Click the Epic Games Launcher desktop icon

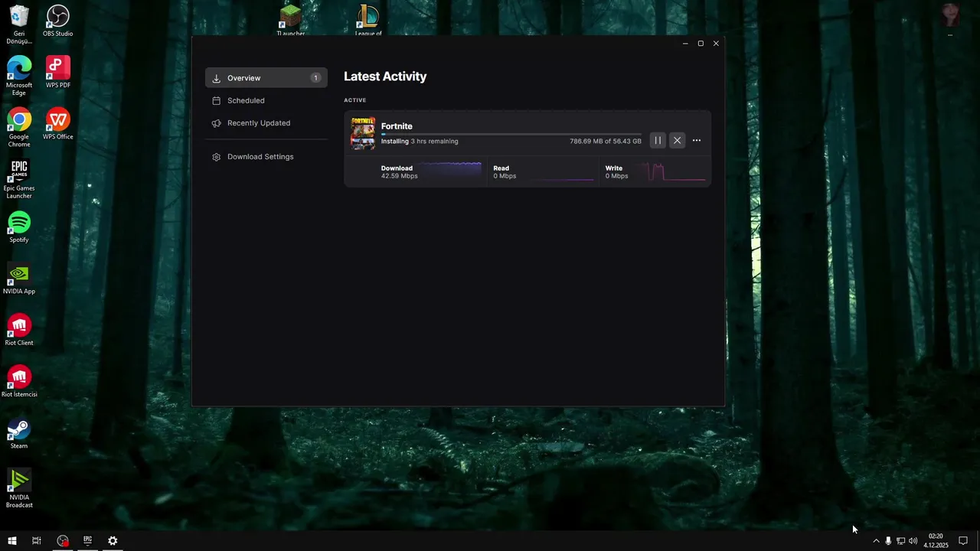[x=19, y=179]
